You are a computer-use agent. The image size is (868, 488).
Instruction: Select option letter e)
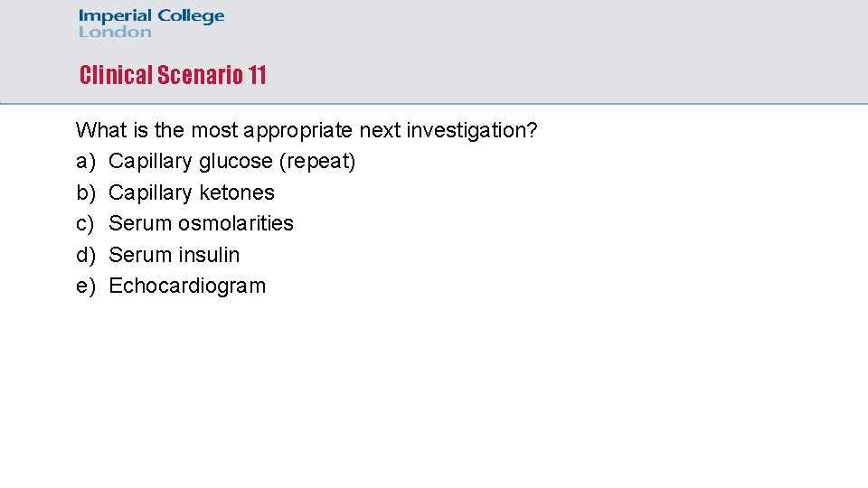coord(86,286)
